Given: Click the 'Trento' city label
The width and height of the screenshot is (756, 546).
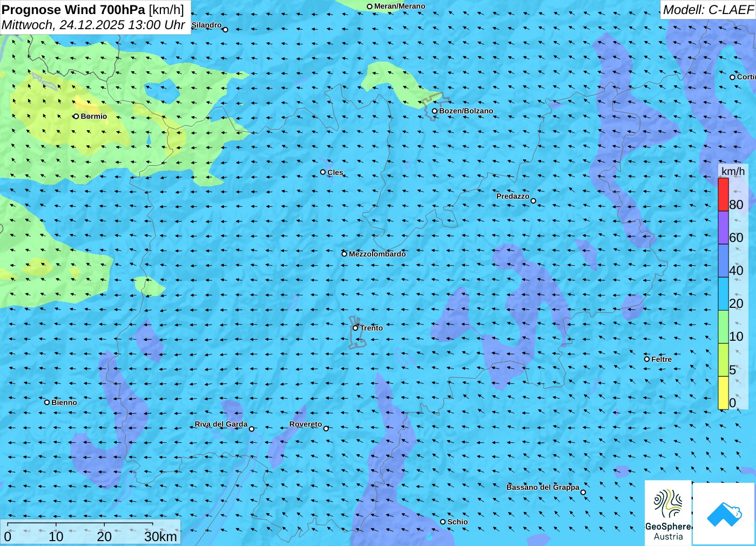Looking at the screenshot, I should (x=372, y=328).
